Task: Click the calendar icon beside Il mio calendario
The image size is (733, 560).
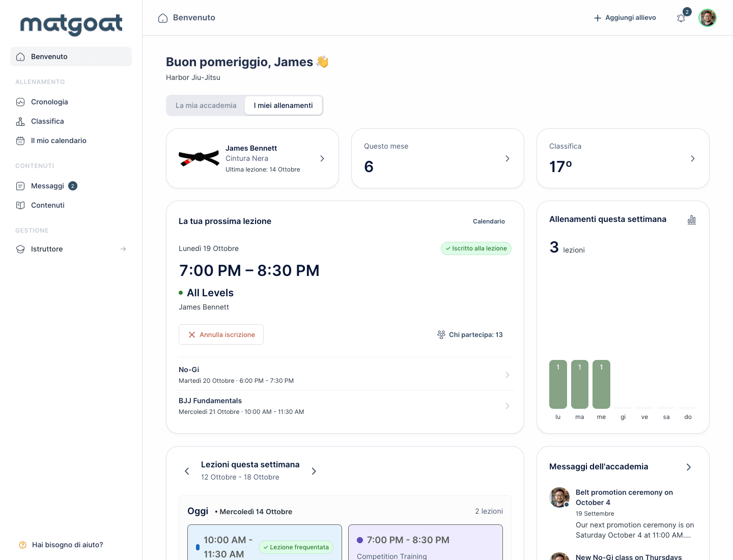Action: [20, 141]
